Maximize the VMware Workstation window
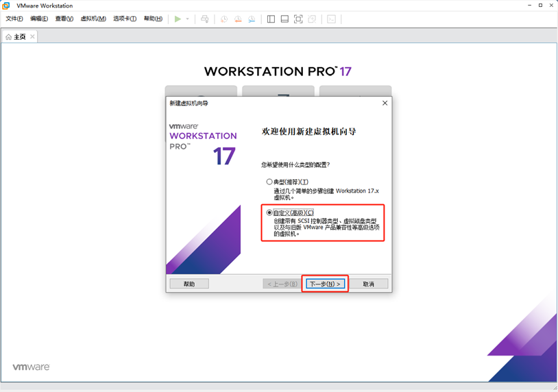Viewport: 558px width, 392px height. (540, 5)
